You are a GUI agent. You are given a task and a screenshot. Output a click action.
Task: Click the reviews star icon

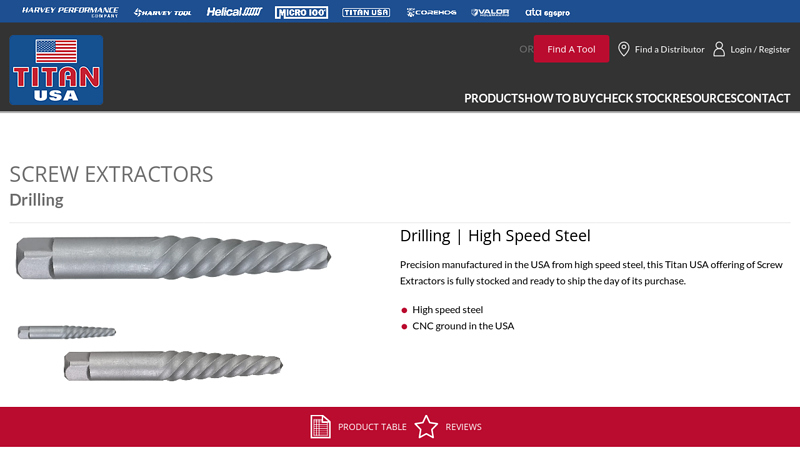(426, 427)
